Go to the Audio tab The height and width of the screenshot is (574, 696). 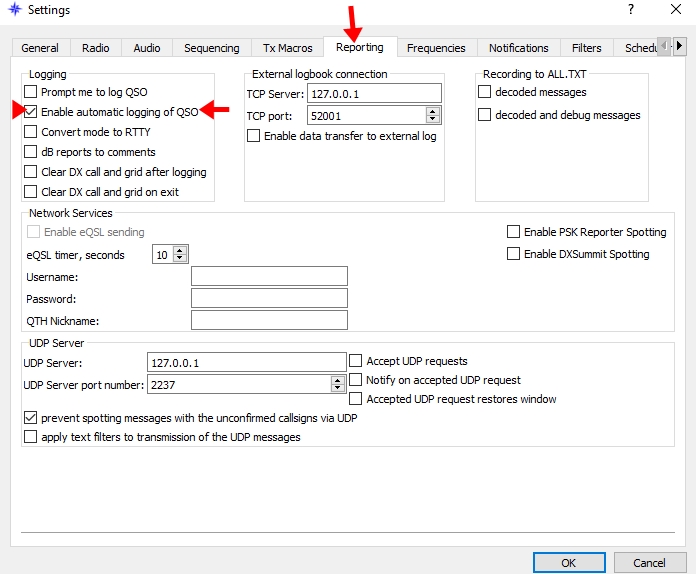tap(147, 48)
